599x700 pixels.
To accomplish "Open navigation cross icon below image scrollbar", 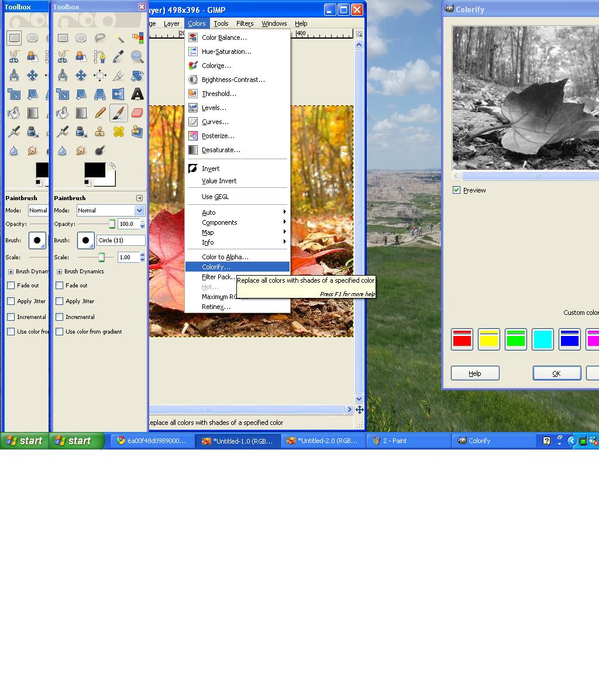I will tap(360, 409).
